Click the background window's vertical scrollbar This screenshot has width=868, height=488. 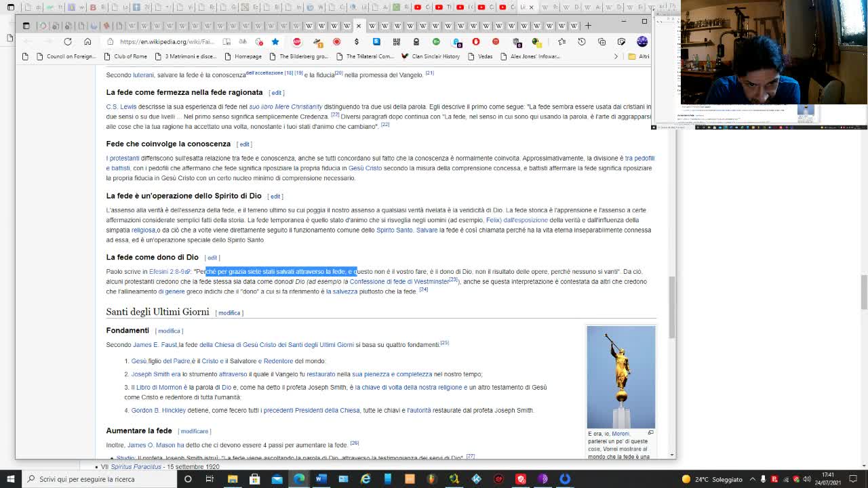pos(863,293)
